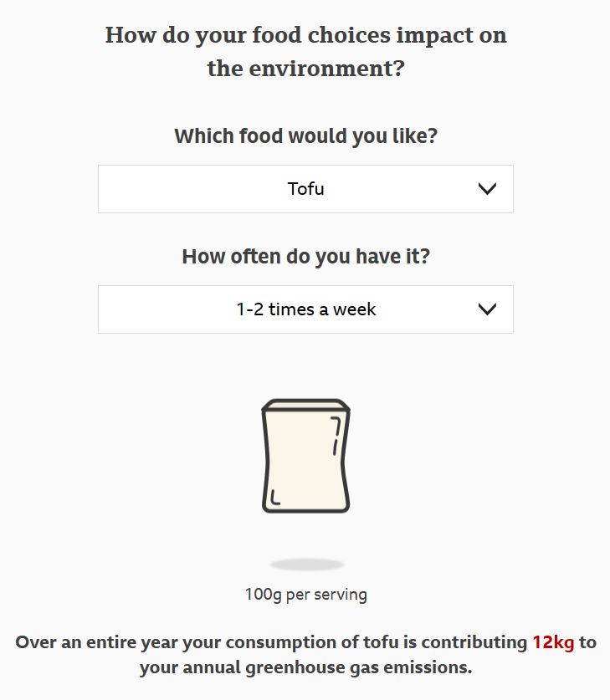This screenshot has width=610, height=700.
Task: Click the 'How often do you have it?' heading
Action: (x=305, y=257)
